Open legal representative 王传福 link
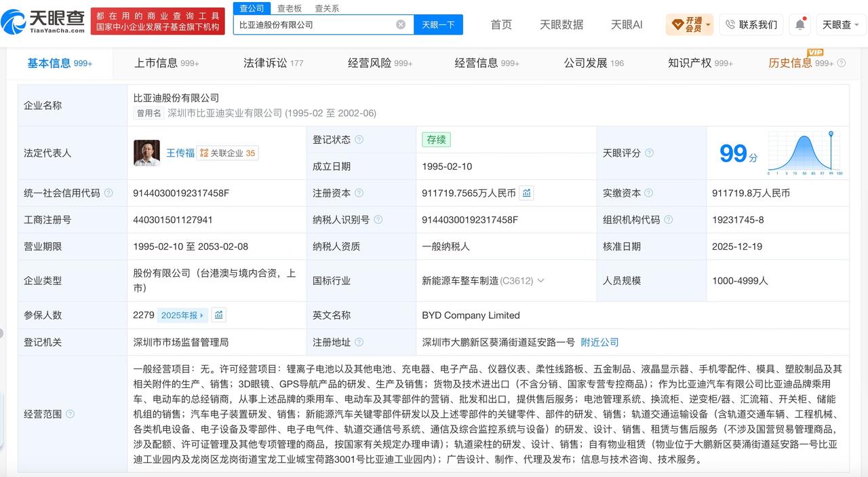Image resolution: width=868 pixels, height=477 pixels. pos(180,153)
